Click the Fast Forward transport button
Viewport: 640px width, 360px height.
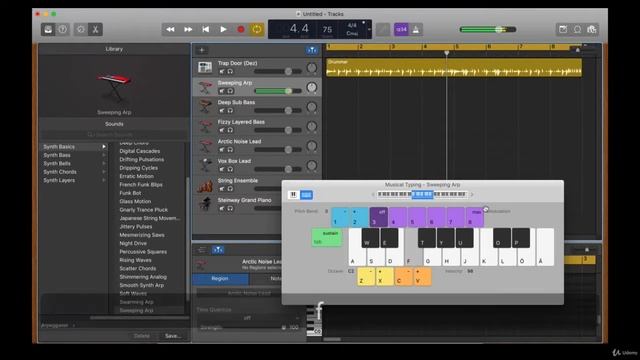tap(188, 29)
